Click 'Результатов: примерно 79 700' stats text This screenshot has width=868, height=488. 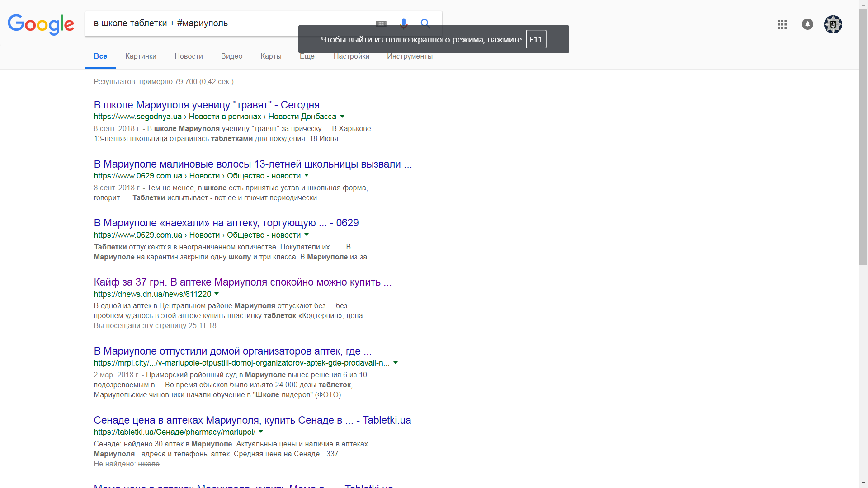pos(164,82)
